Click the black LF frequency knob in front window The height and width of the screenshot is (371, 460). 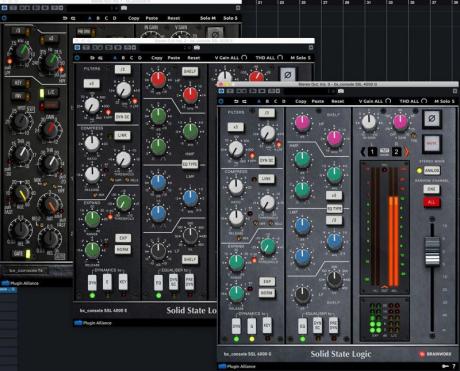(334, 279)
